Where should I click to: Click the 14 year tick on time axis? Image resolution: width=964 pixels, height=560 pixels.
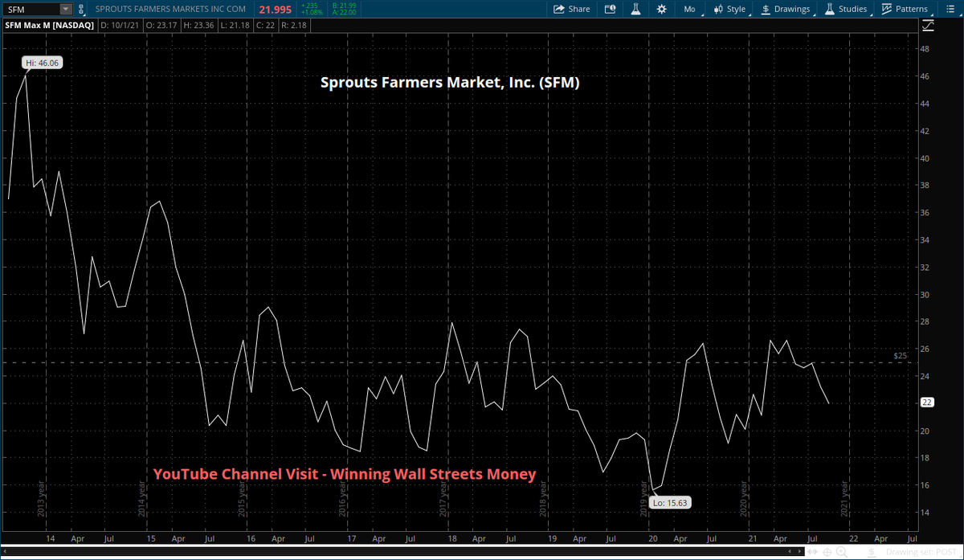51,539
